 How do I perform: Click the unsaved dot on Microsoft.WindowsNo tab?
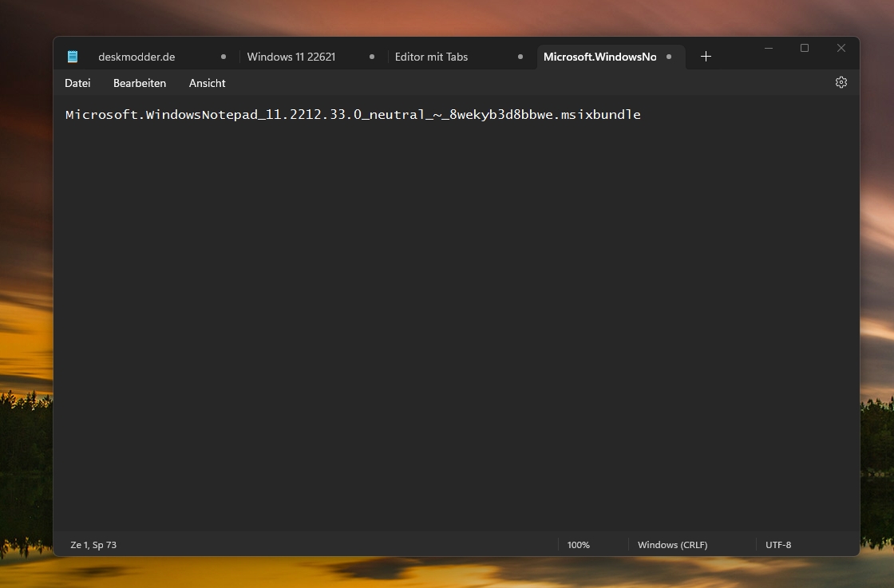(x=668, y=56)
